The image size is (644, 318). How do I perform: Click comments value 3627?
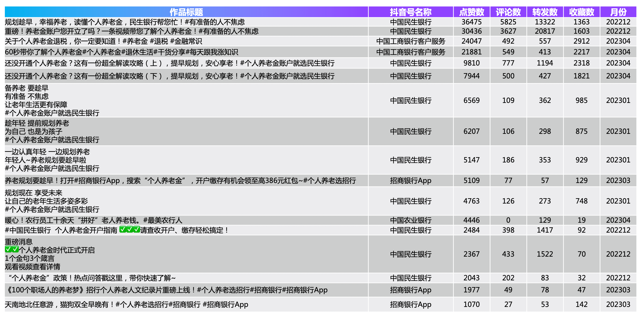point(508,31)
